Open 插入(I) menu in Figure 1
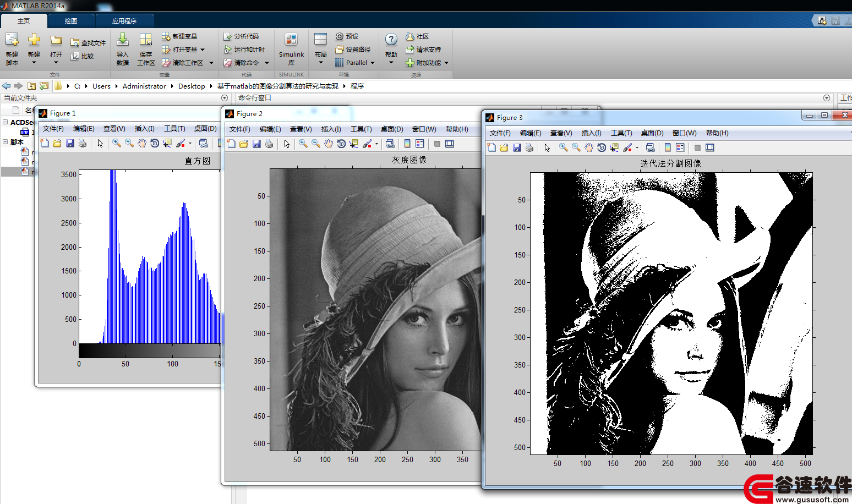The width and height of the screenshot is (852, 504). pyautogui.click(x=144, y=129)
